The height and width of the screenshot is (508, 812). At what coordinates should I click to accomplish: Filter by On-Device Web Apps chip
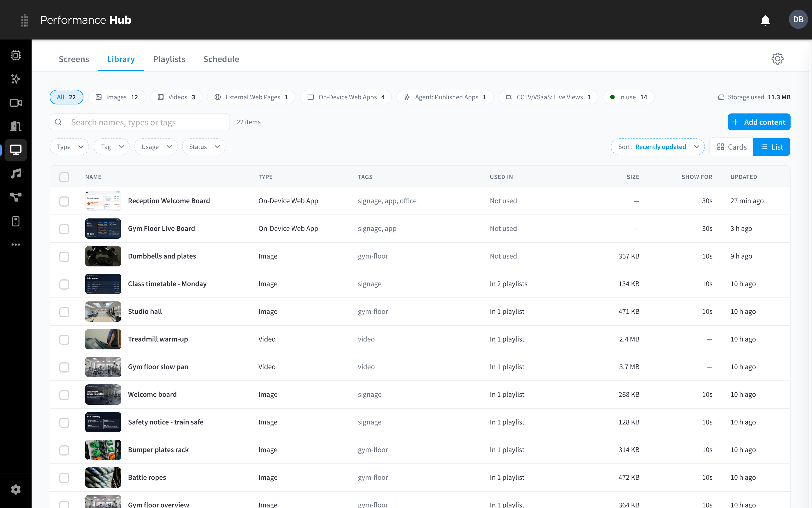[346, 97]
